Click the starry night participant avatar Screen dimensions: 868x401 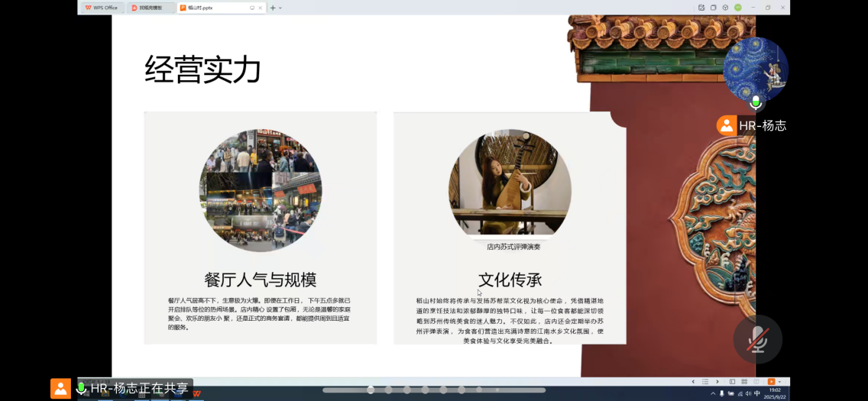(x=755, y=68)
